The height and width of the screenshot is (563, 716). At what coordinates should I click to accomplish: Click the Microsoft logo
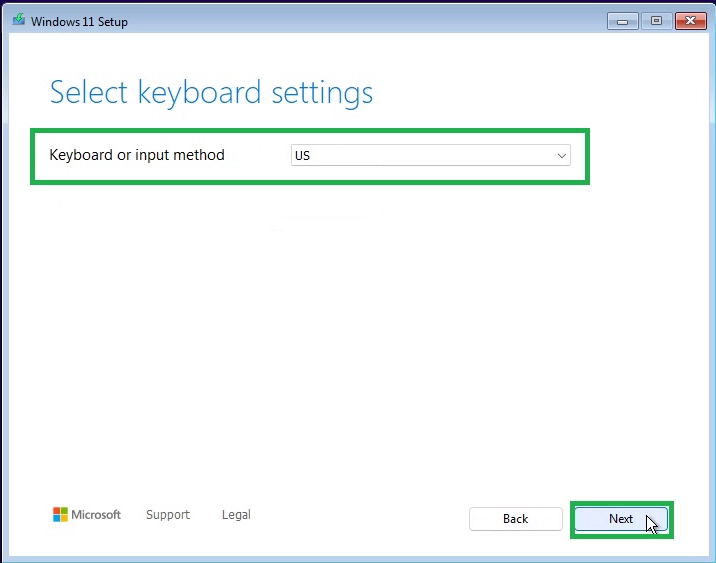coord(87,515)
